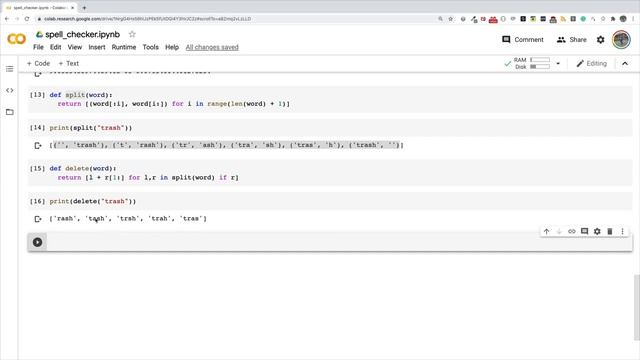Open cell editor settings gear
The height and width of the screenshot is (360, 640).
pos(597,231)
